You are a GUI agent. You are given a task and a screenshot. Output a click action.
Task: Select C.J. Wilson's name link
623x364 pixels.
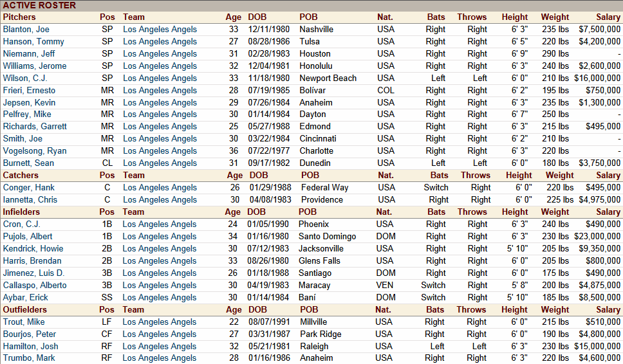coord(24,78)
